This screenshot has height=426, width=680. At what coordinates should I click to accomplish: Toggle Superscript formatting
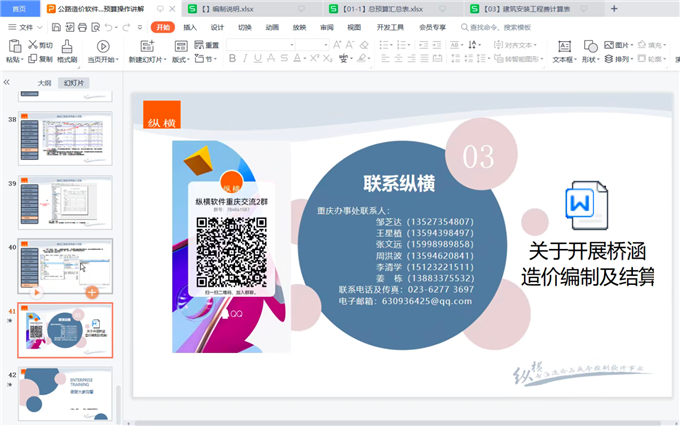pyautogui.click(x=314, y=58)
